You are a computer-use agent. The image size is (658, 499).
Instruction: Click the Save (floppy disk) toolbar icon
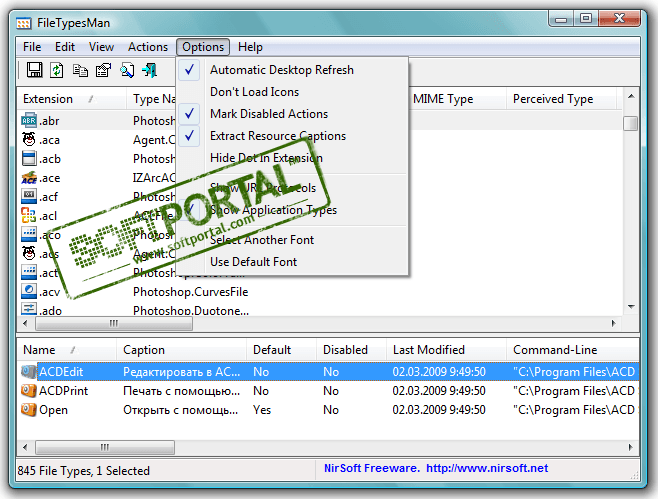tap(34, 70)
